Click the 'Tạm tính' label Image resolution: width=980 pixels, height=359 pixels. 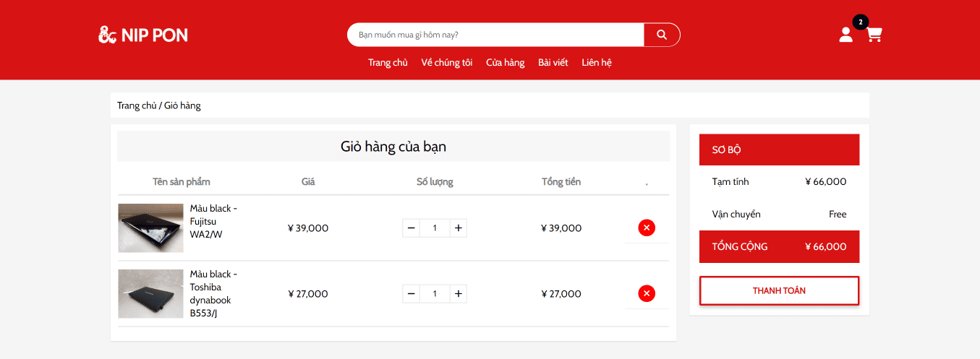[x=730, y=181]
